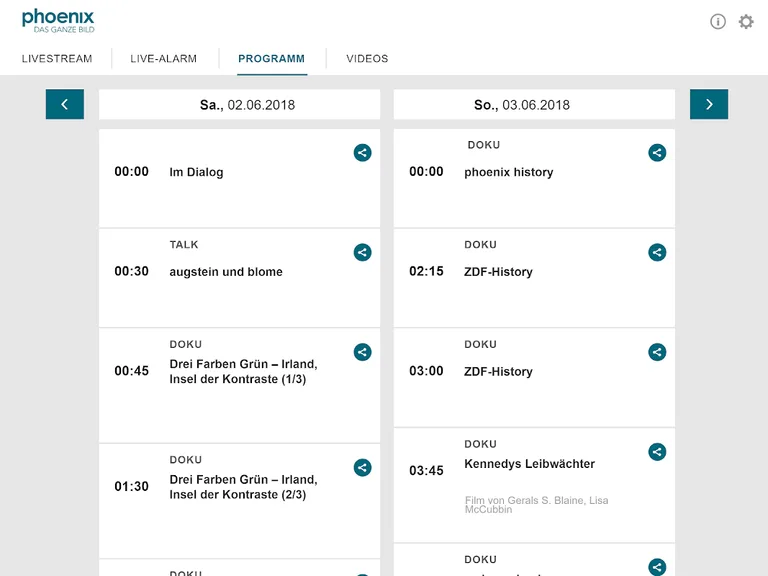
Task: Open the info icon in header
Action: click(x=718, y=22)
